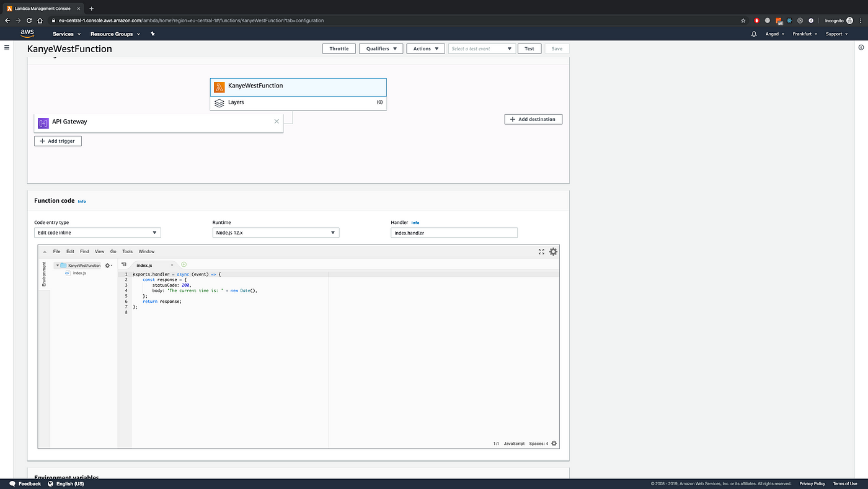
Task: Click the pin shortcuts star icon
Action: click(x=153, y=34)
